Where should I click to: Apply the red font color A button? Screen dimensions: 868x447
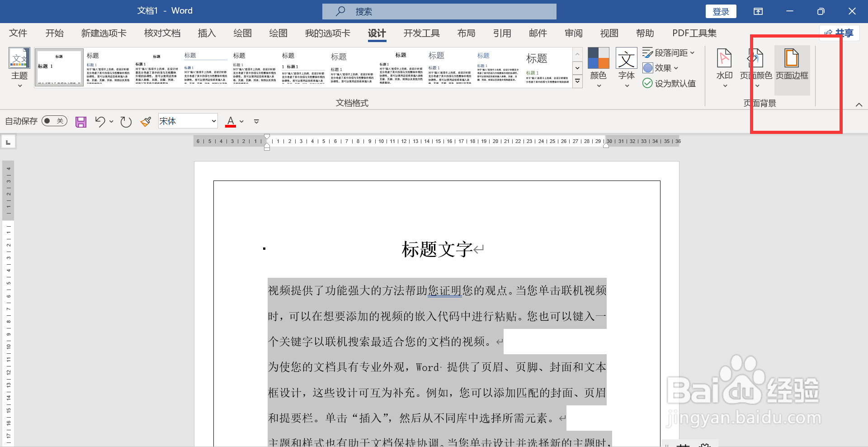pos(231,121)
